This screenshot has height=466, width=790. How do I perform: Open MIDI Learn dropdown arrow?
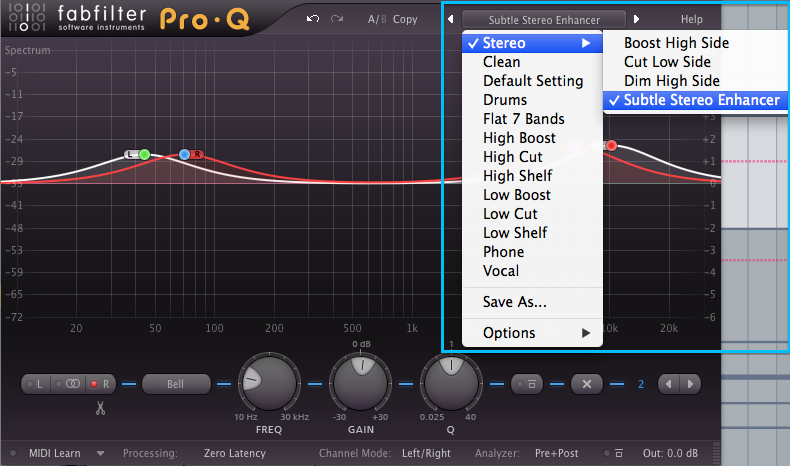pyautogui.click(x=100, y=453)
